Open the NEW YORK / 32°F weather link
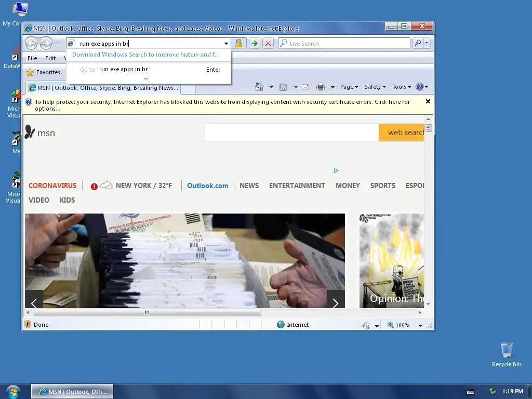The height and width of the screenshot is (399, 532). point(144,185)
